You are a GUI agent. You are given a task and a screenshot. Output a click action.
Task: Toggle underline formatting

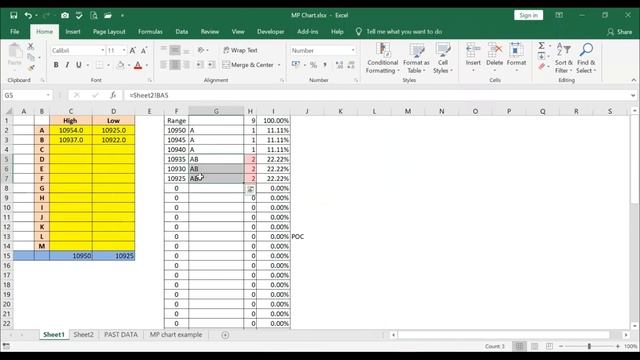78,65
